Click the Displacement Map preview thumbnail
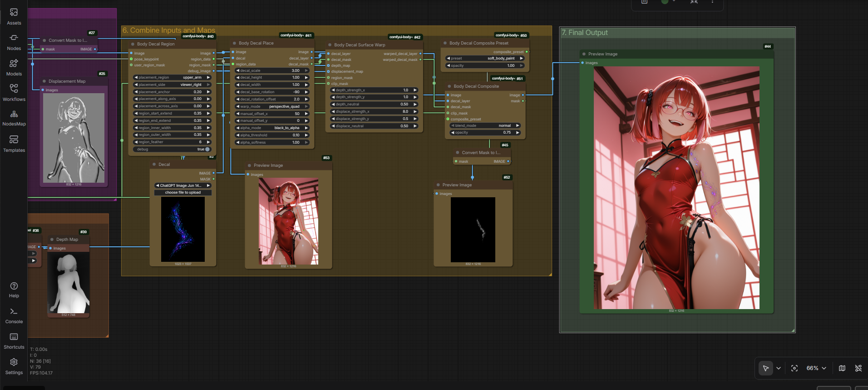Screen dimensions: 868x390 pos(74,138)
